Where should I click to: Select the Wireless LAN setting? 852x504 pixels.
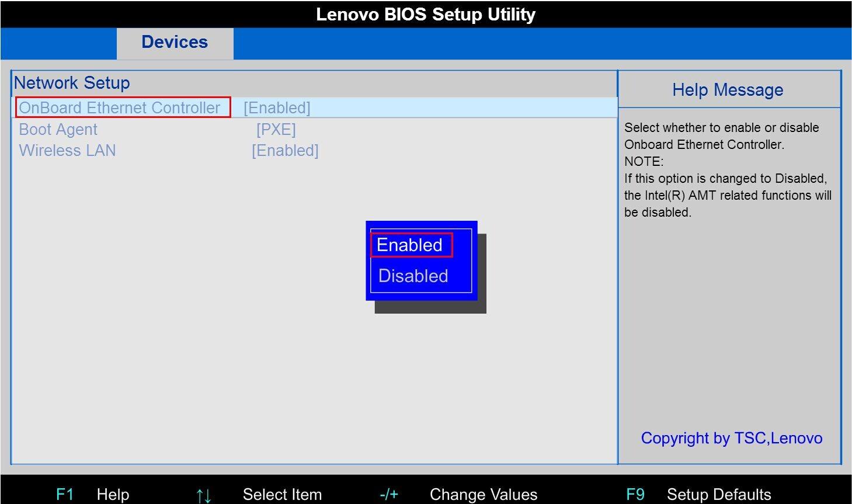click(68, 151)
